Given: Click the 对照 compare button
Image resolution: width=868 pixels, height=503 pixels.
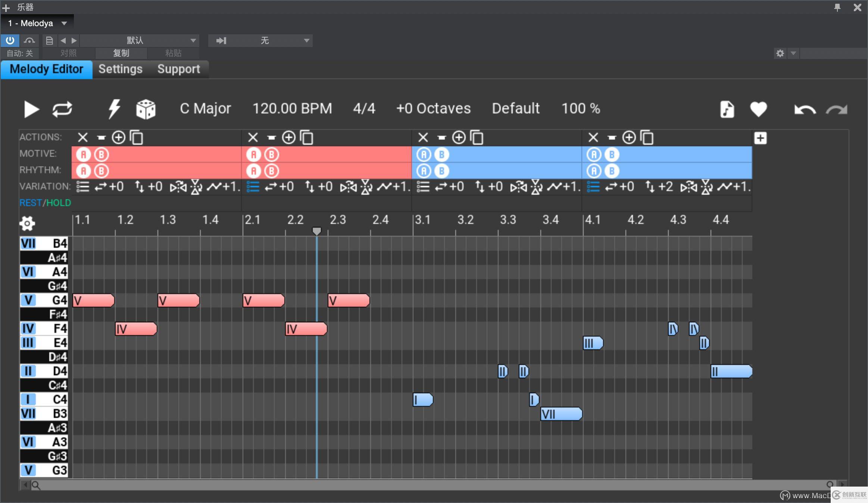Looking at the screenshot, I should coord(69,53).
